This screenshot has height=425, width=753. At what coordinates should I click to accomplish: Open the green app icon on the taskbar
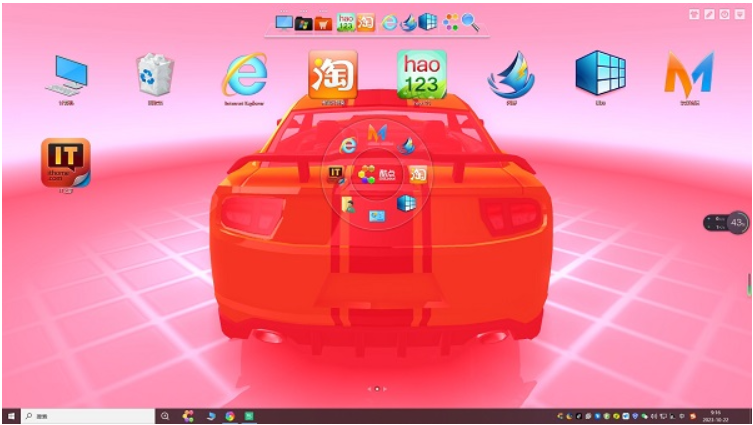click(x=249, y=416)
